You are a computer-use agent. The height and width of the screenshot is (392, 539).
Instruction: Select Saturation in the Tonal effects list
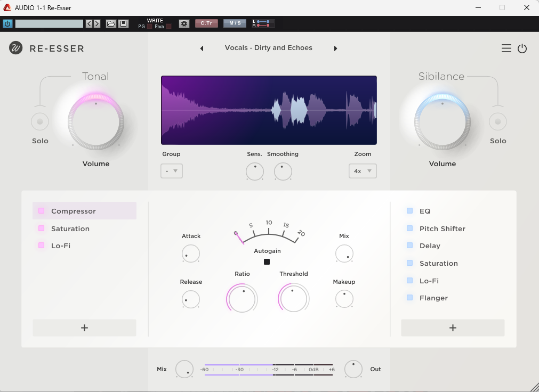(70, 228)
